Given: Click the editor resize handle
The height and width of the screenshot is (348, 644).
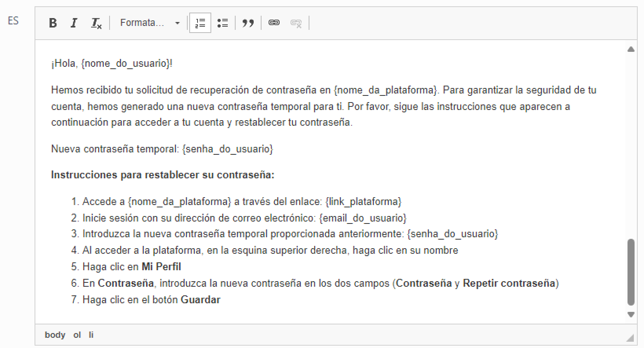Looking at the screenshot, I should 630,338.
